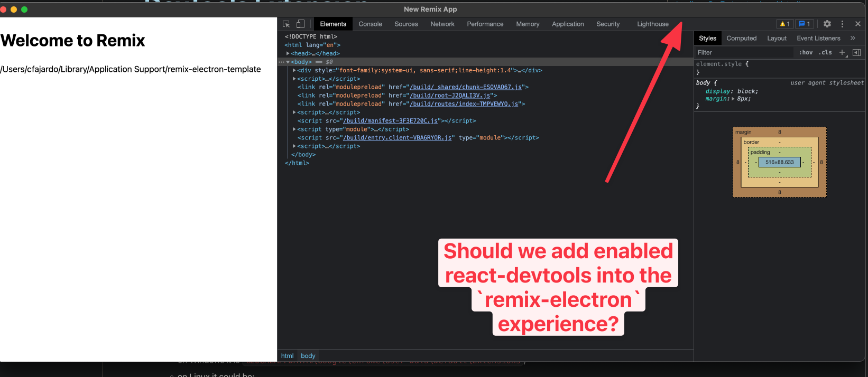Viewport: 868px width, 377px height.
Task: Toggle the .cls class editor button
Action: pos(825,52)
